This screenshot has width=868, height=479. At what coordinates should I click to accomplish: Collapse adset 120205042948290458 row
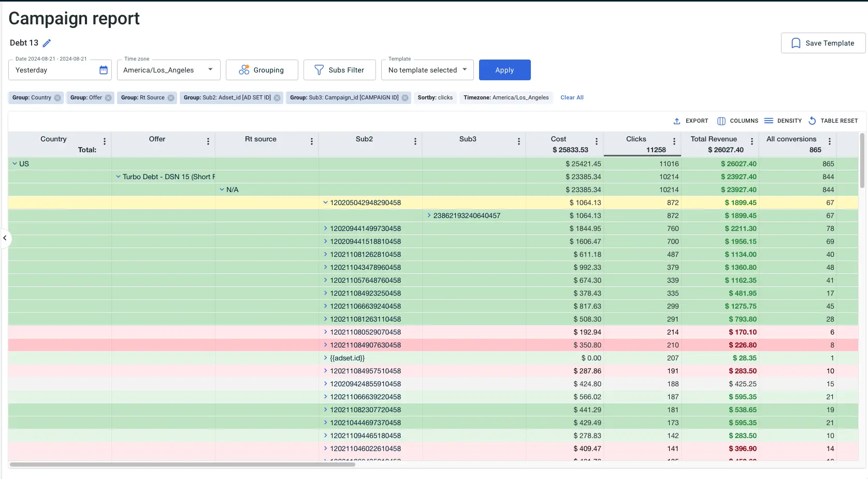pyautogui.click(x=325, y=202)
